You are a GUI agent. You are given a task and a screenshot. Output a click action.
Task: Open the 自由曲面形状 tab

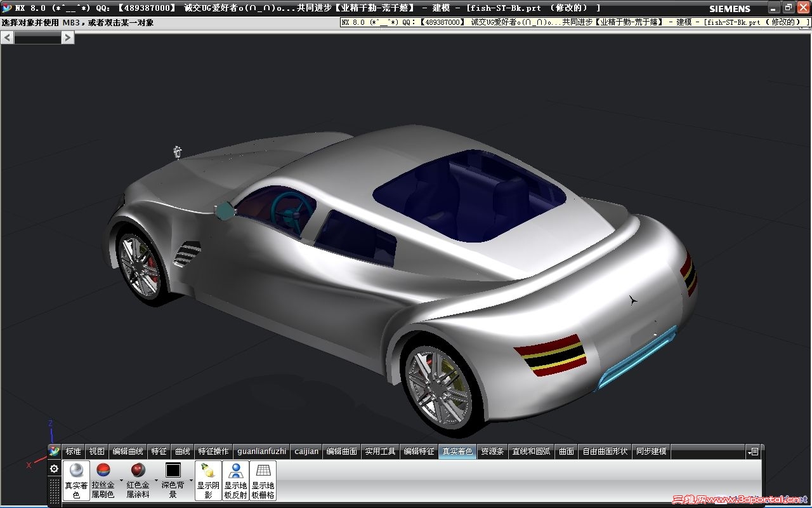pos(605,451)
